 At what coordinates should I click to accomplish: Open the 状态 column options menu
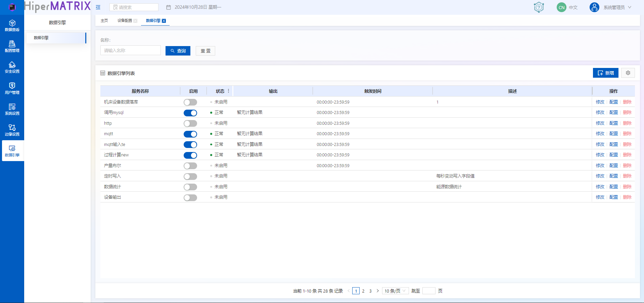point(228,91)
